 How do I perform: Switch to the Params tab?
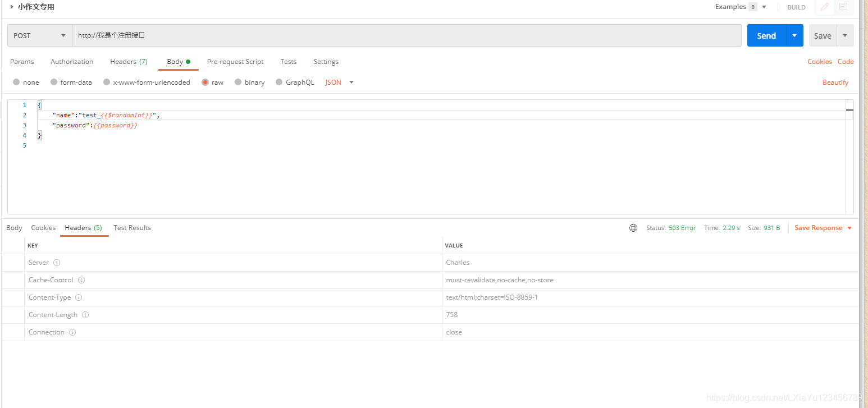click(22, 62)
